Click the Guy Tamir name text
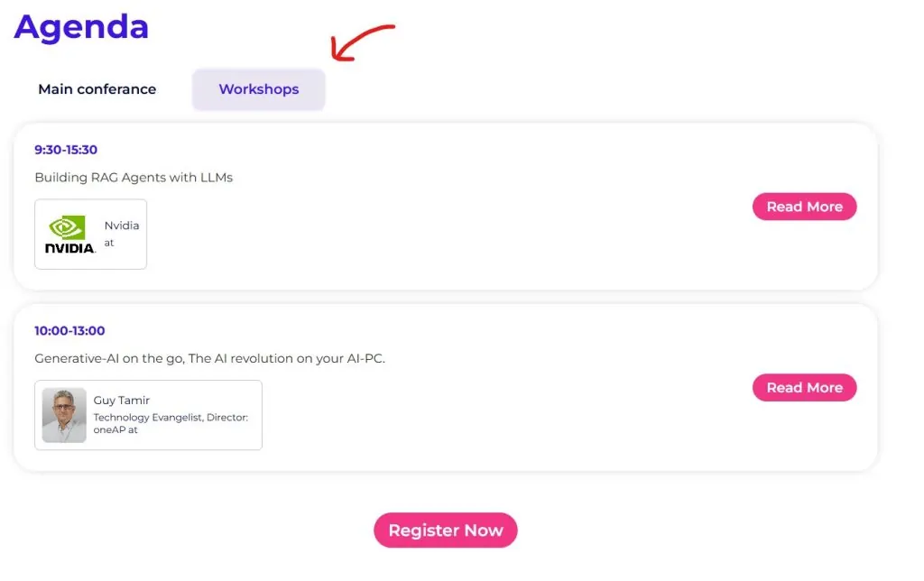This screenshot has height=581, width=924. (x=122, y=400)
